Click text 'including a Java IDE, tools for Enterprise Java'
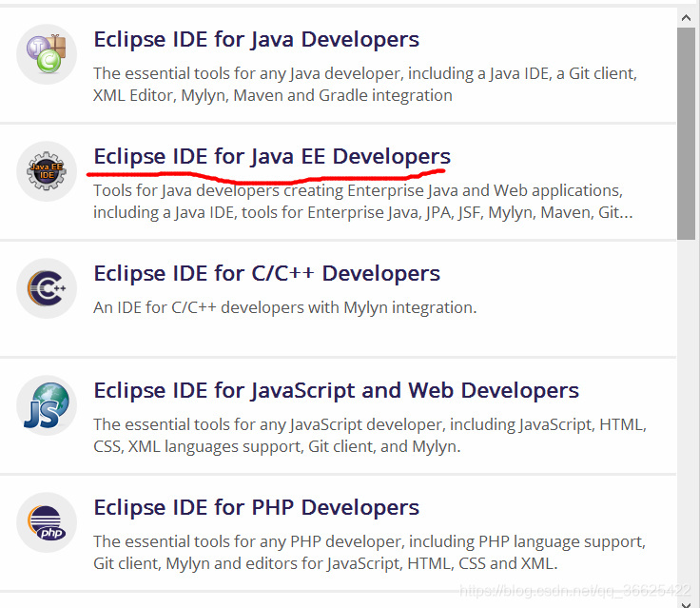 click(258, 212)
